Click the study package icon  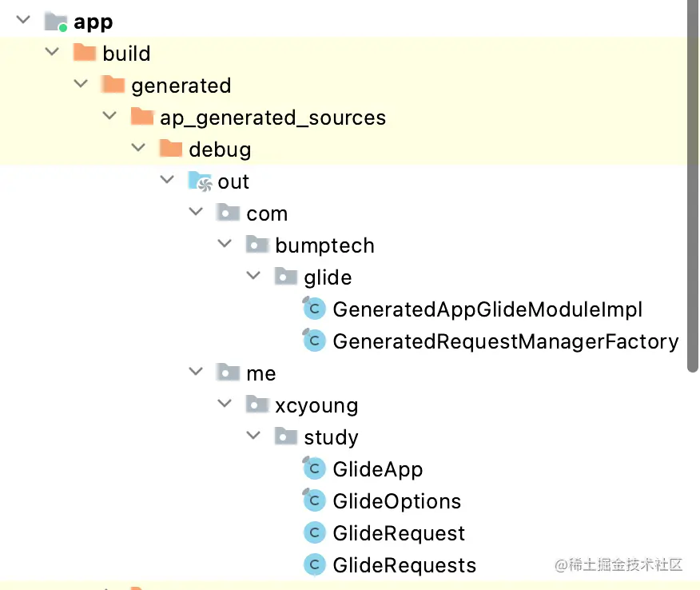coord(286,436)
